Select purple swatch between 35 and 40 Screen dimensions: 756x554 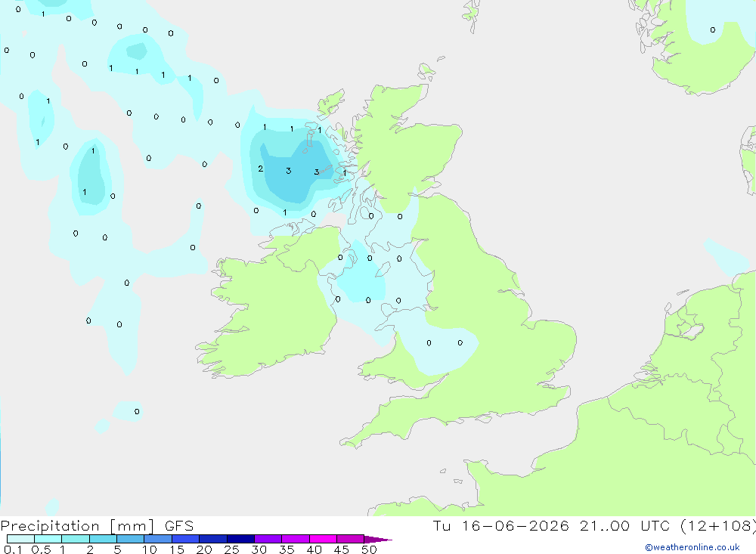295,539
